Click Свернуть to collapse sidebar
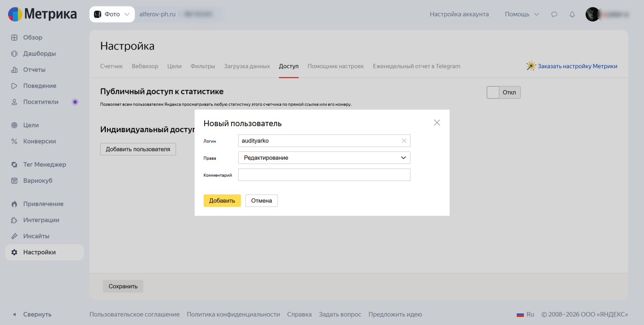The image size is (644, 325). [x=37, y=314]
